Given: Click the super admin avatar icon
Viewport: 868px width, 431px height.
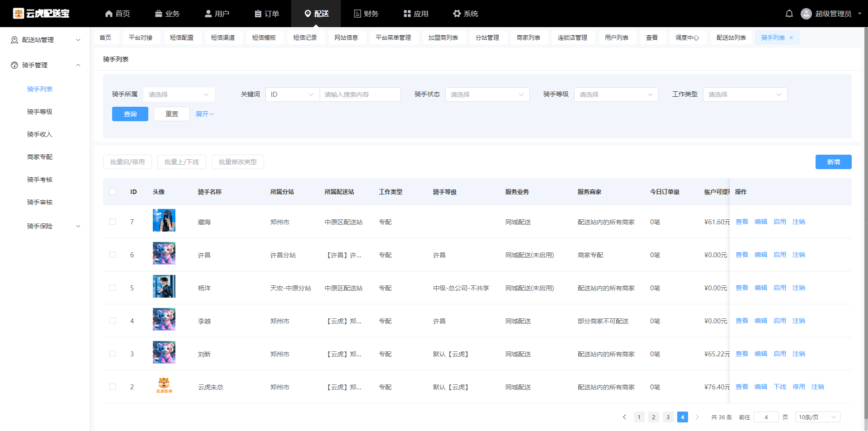Looking at the screenshot, I should 806,14.
